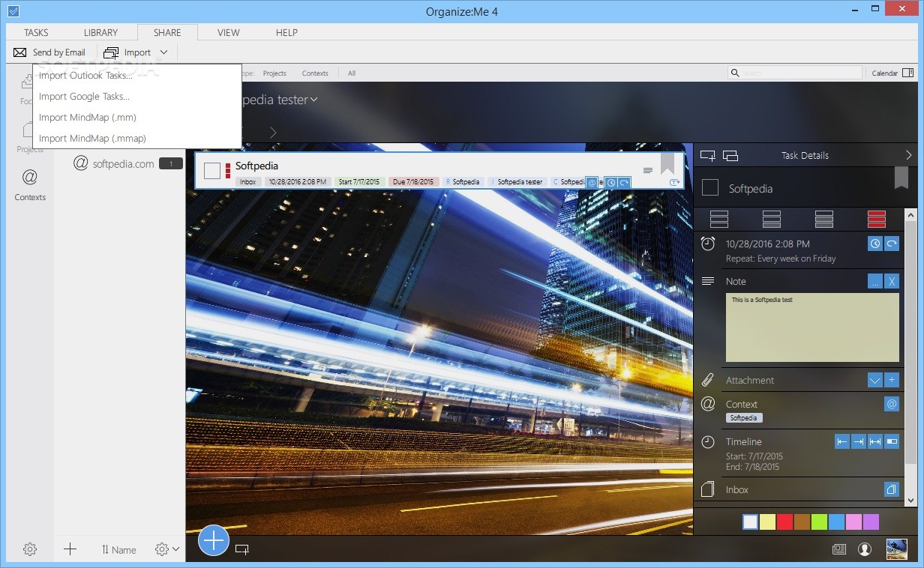Click the red priority bars on Softpedia task
This screenshot has height=568, width=924.
click(228, 172)
